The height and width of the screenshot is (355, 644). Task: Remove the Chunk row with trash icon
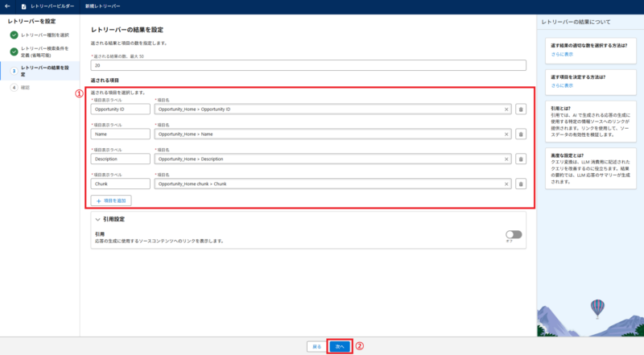(x=520, y=184)
